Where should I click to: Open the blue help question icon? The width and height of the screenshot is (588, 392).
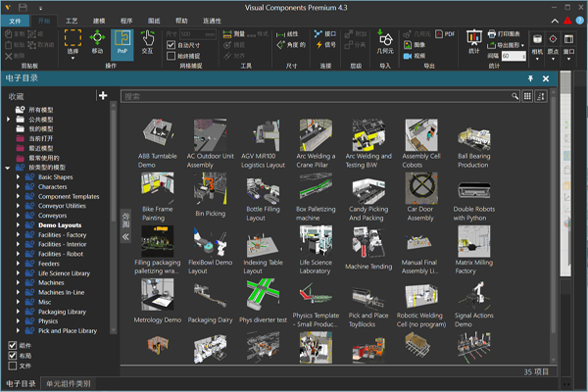(580, 21)
